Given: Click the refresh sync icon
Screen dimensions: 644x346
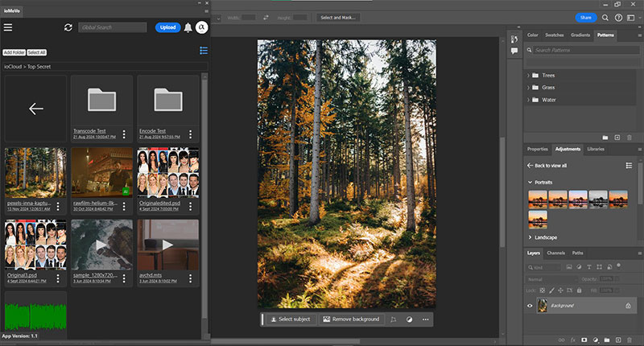Looking at the screenshot, I should [x=68, y=27].
